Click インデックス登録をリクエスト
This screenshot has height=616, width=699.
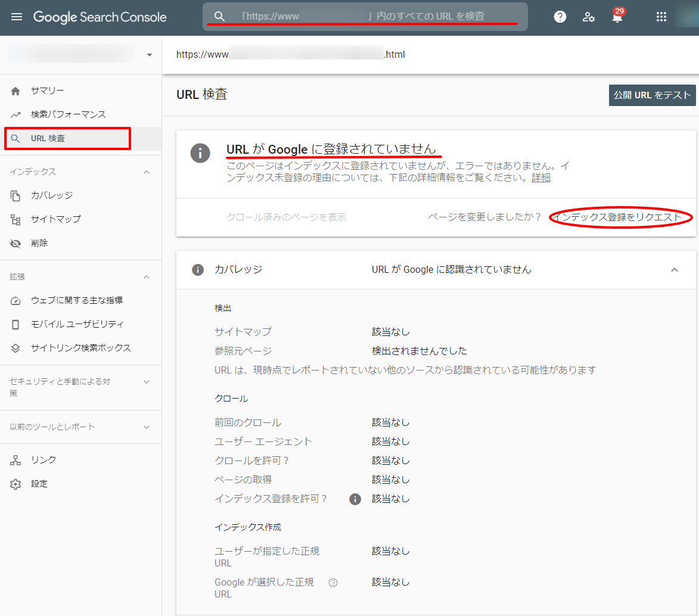(617, 217)
